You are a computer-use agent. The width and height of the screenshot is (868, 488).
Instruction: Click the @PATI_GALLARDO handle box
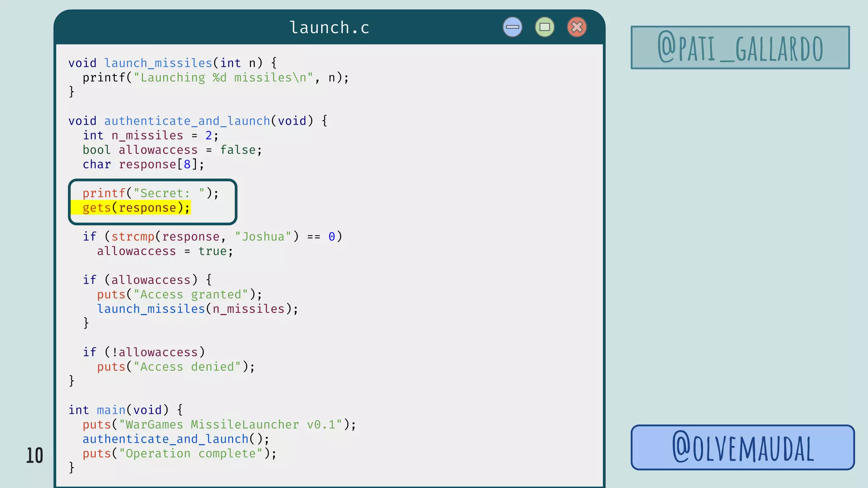point(740,47)
